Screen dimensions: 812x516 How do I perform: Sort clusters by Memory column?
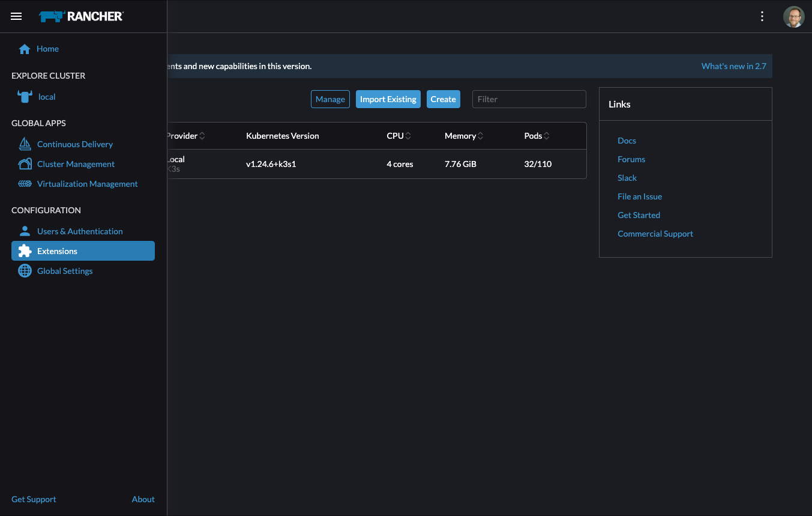click(463, 136)
